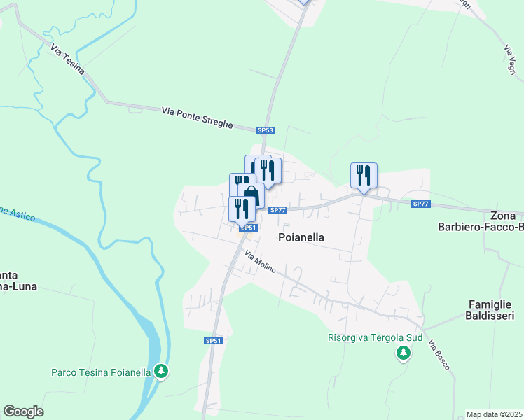Select the Via Tesina street label
This screenshot has width=524, height=420.
point(67,59)
